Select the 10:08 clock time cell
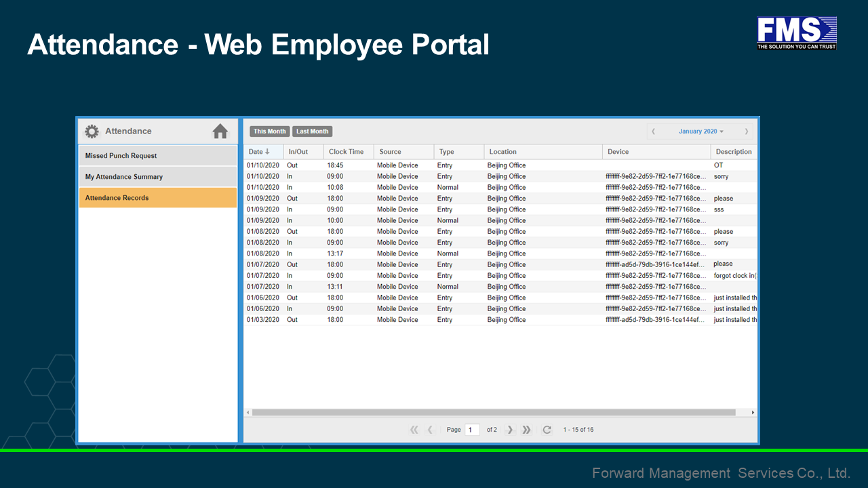This screenshot has width=868, height=488. [335, 187]
